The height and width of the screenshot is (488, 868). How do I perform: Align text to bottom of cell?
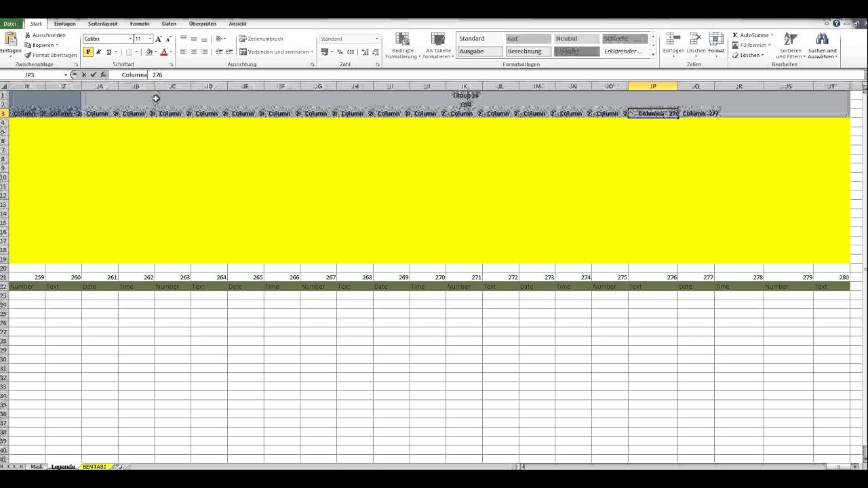(x=204, y=39)
